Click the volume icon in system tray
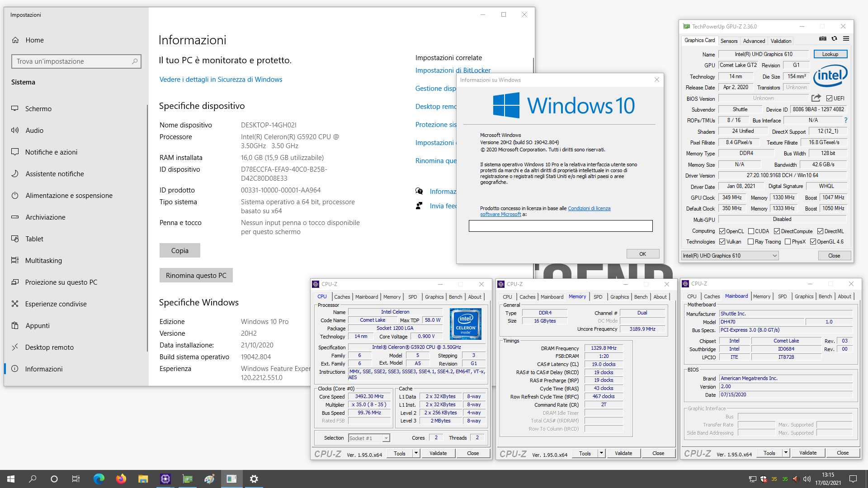Screen dimensions: 868x488 pos(807,479)
